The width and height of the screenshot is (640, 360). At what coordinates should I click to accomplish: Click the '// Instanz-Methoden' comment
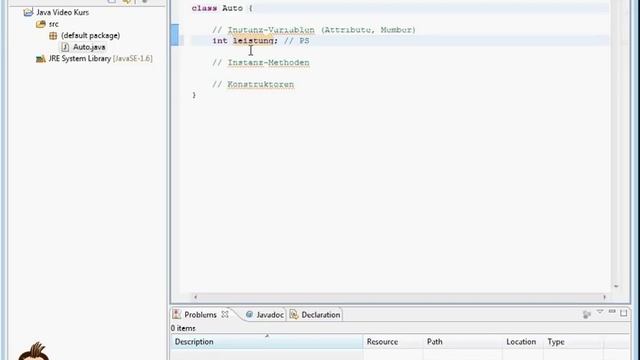click(x=261, y=62)
